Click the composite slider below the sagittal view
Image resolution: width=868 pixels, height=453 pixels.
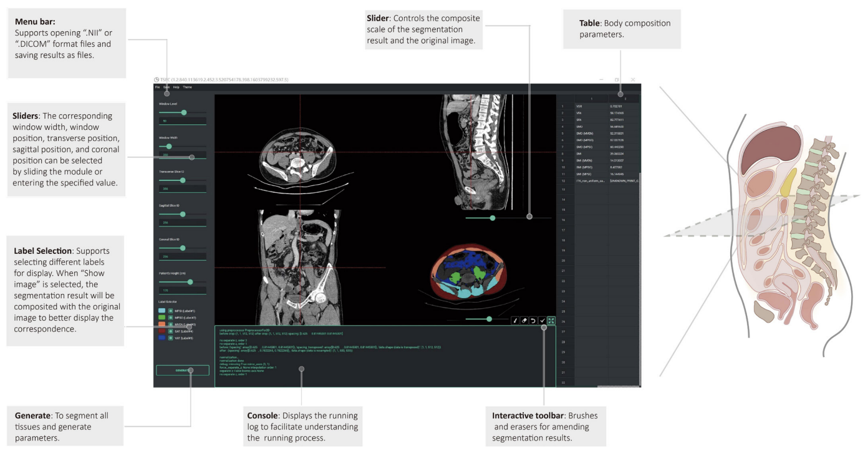(x=508, y=218)
